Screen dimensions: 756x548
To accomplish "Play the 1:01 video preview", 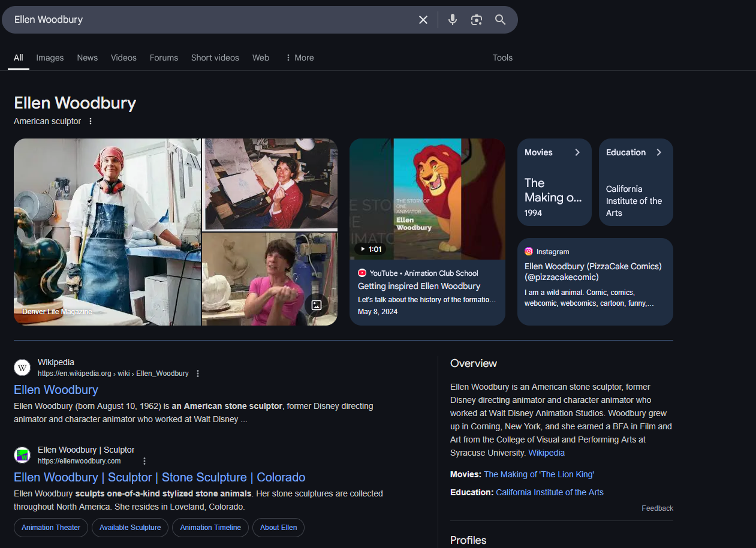I will pyautogui.click(x=371, y=249).
